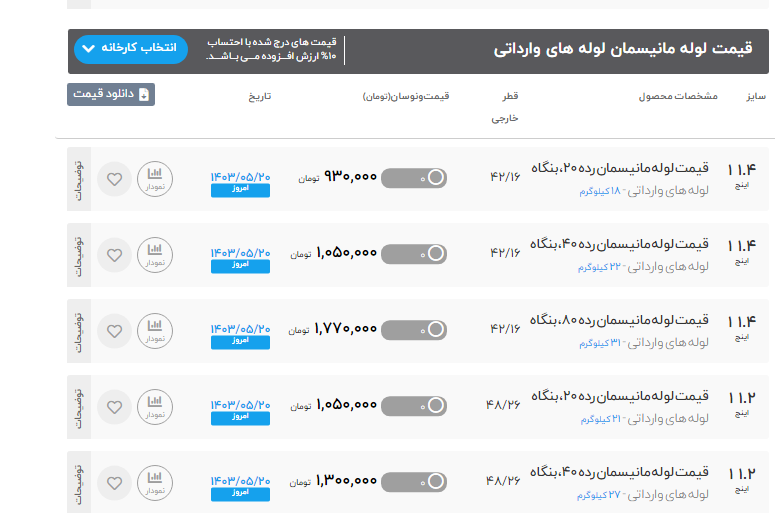This screenshot has height=513, width=775.
Task: Favorite the 930,000 toman pipe with heart icon
Action: (x=114, y=180)
